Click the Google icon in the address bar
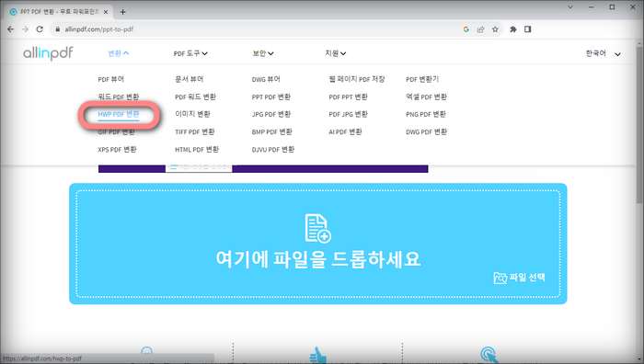644x364 pixels. pyautogui.click(x=466, y=29)
